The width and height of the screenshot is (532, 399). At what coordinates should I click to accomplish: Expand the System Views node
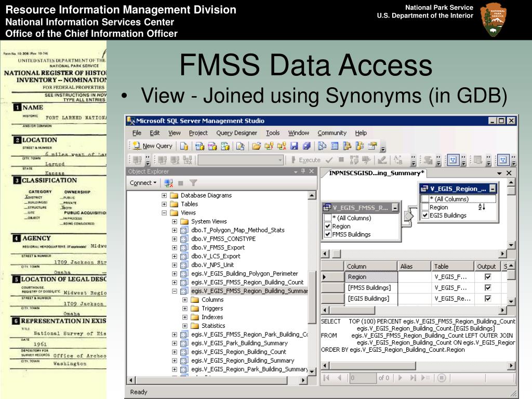[175, 221]
